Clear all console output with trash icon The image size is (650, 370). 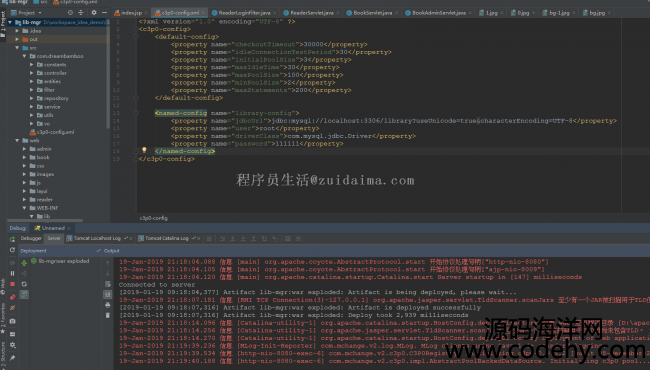(x=108, y=315)
